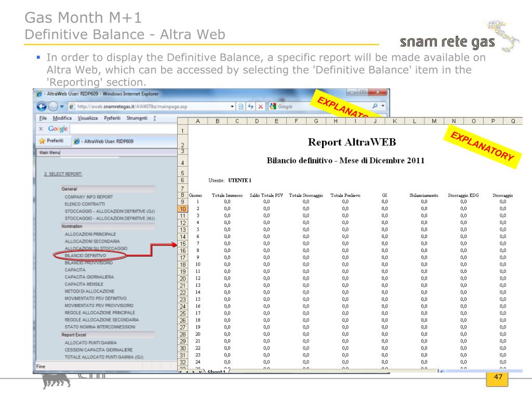The height and width of the screenshot is (399, 532).
Task: Click the Totale Immesso column heading cell
Action: click(x=227, y=195)
